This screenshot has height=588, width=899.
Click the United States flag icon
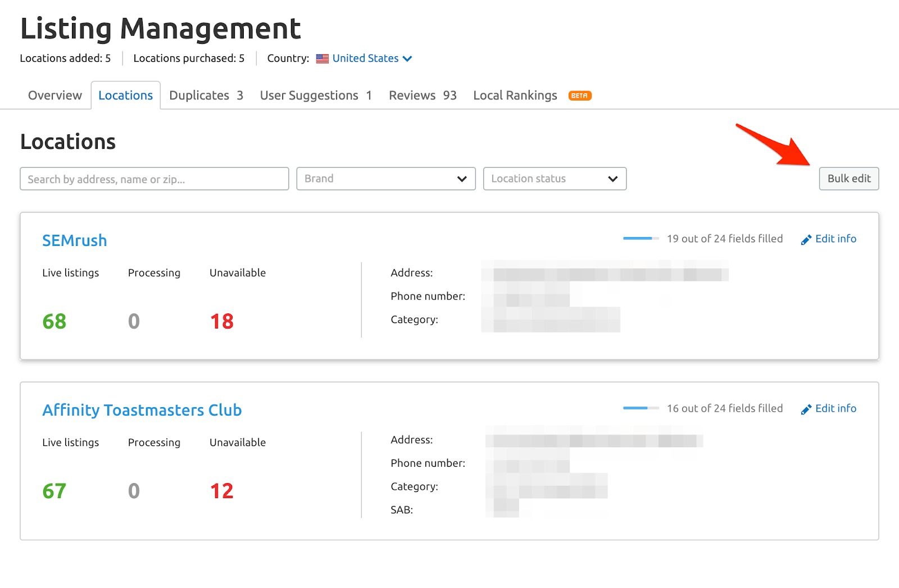tap(322, 58)
